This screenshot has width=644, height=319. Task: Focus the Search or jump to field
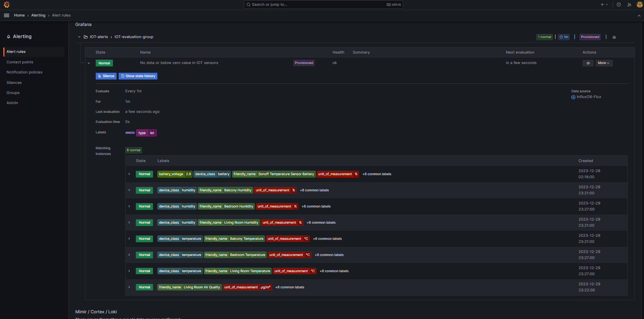pyautogui.click(x=323, y=5)
